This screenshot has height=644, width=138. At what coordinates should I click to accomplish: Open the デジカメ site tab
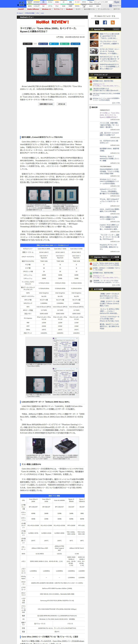tap(50, 2)
